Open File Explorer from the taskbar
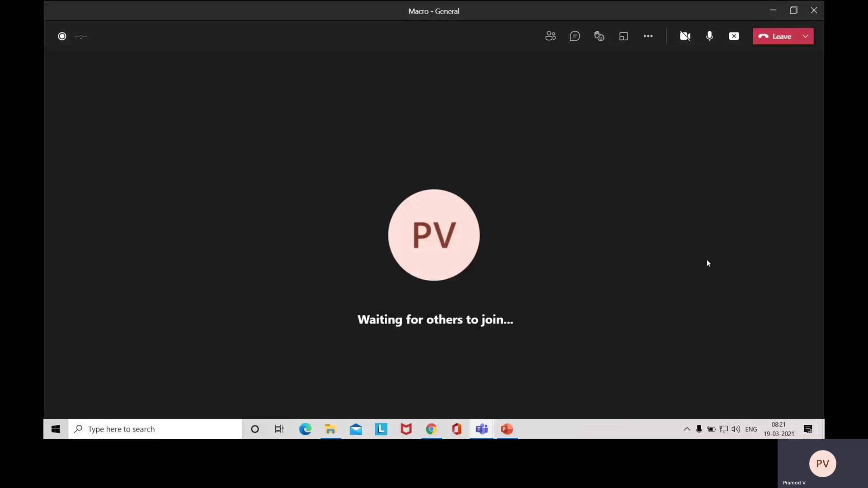868x488 pixels. pos(330,429)
